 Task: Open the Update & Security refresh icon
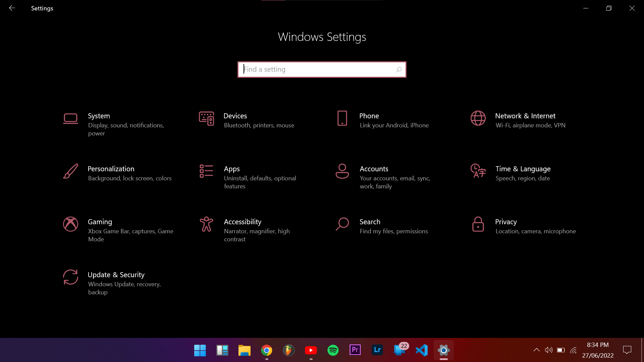[70, 277]
